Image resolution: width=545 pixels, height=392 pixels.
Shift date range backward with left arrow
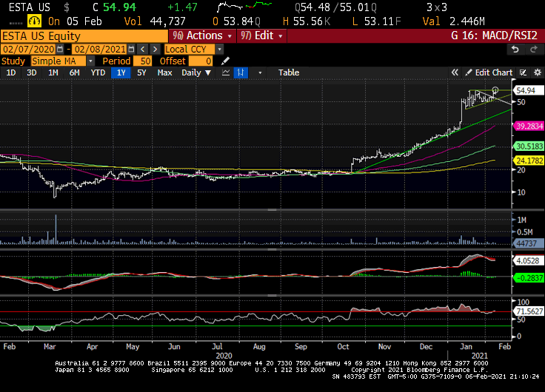[x=142, y=50]
